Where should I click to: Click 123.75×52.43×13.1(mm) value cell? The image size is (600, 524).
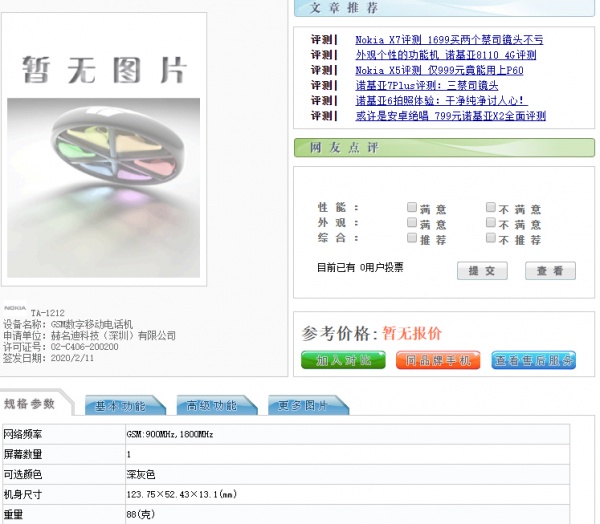pyautogui.click(x=347, y=495)
